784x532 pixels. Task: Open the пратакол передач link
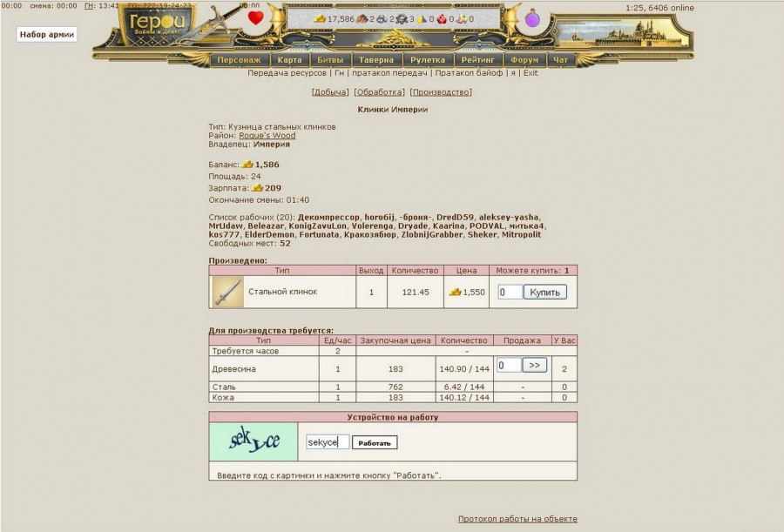[x=389, y=73]
